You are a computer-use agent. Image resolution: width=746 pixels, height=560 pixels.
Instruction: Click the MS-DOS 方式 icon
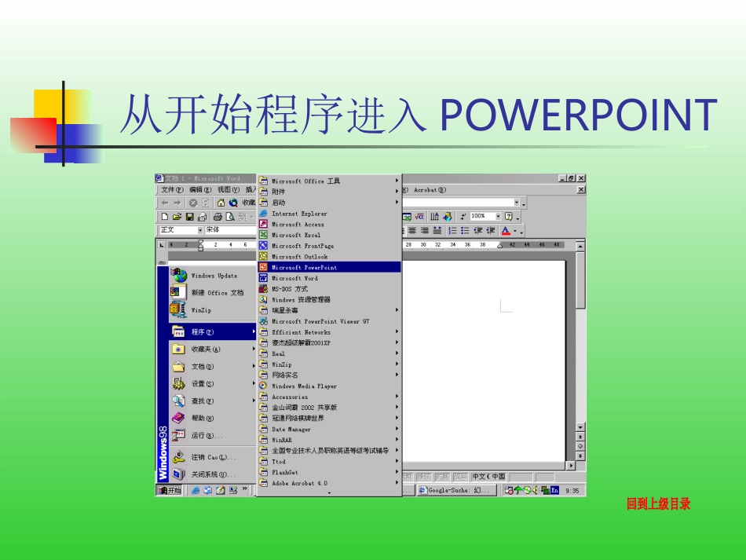[x=263, y=289]
